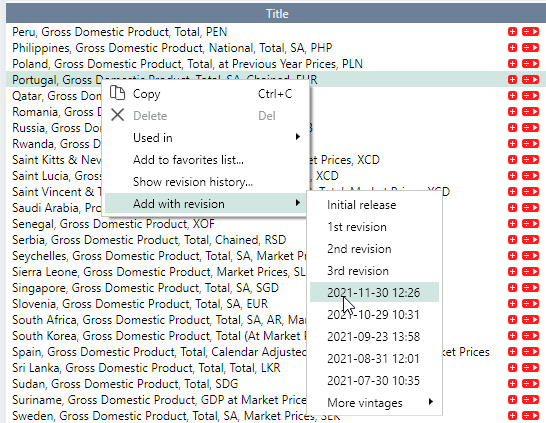This screenshot has height=423, width=546.
Task: Click plus icon in Sudan GDP row
Action: (x=512, y=384)
